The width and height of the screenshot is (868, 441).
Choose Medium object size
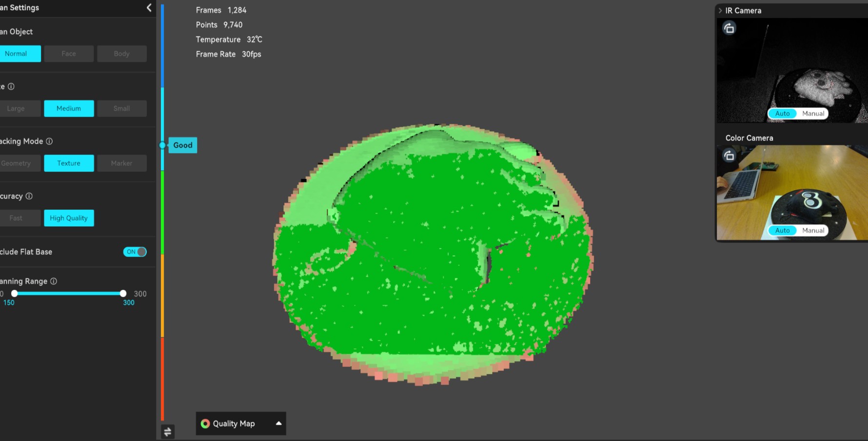[x=69, y=108]
